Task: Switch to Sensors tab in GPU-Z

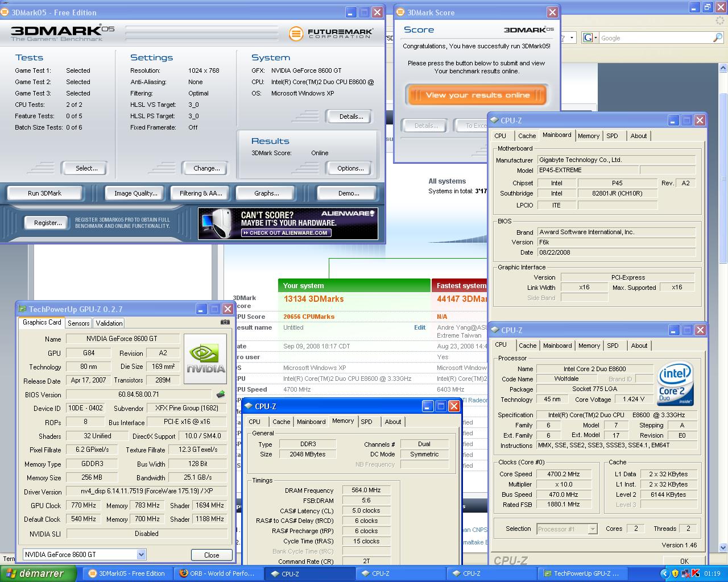Action: click(78, 323)
